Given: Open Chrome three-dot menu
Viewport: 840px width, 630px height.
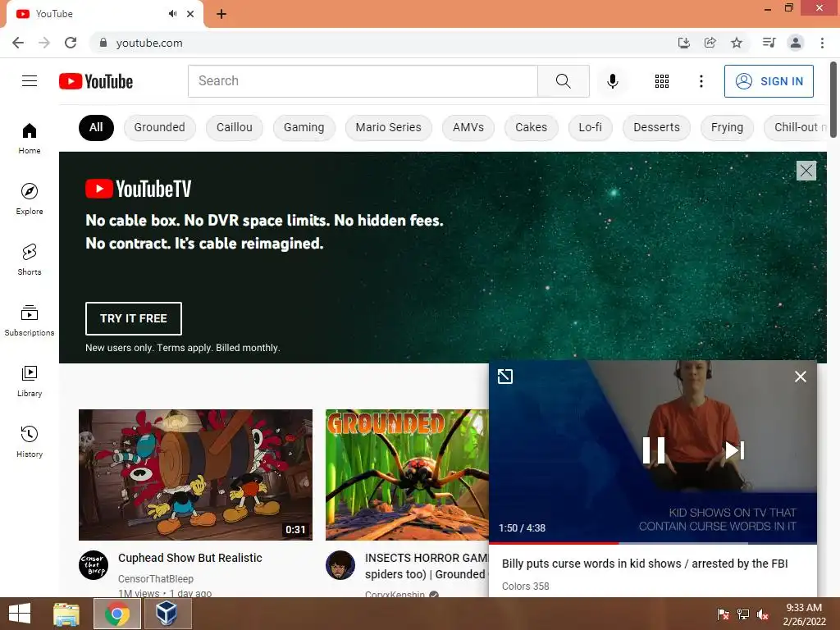Looking at the screenshot, I should (x=822, y=43).
